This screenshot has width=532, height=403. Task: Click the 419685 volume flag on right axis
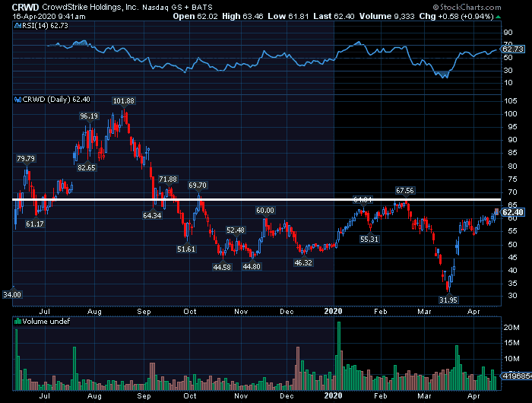pos(516,376)
